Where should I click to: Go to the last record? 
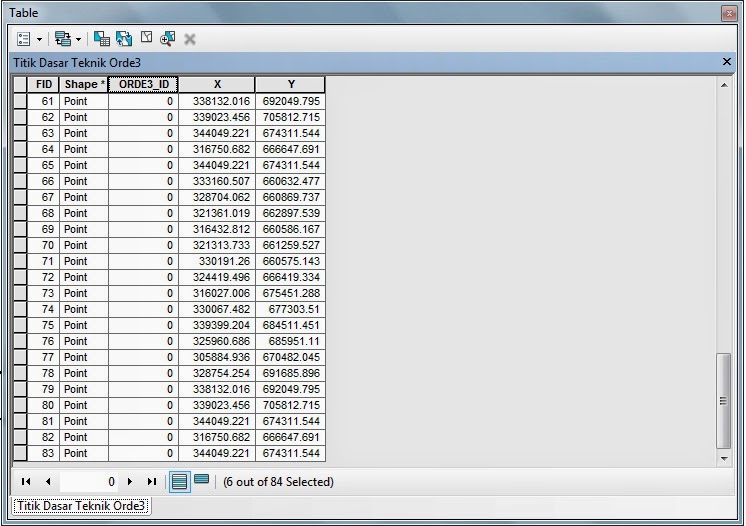(x=152, y=482)
